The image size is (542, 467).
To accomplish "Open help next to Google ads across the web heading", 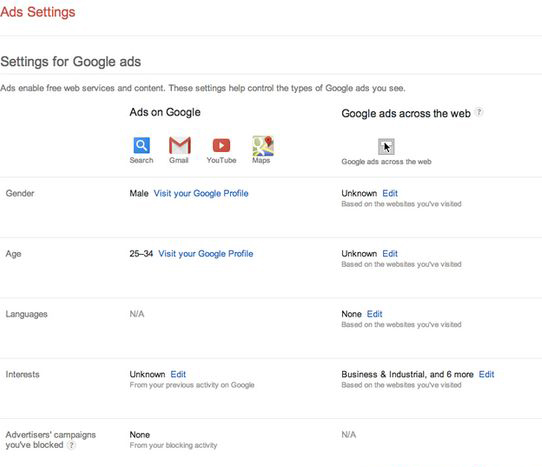I will (x=479, y=112).
